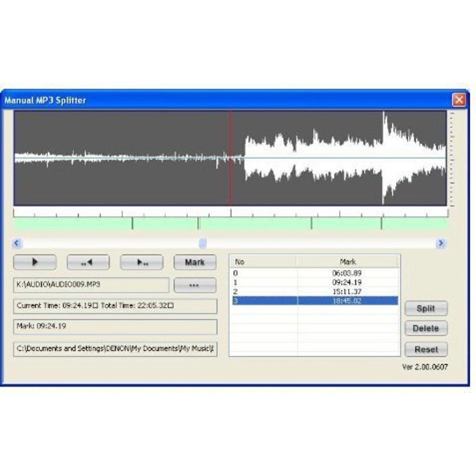The width and height of the screenshot is (476, 476).
Task: Delete the selected mark entry
Action: (426, 328)
